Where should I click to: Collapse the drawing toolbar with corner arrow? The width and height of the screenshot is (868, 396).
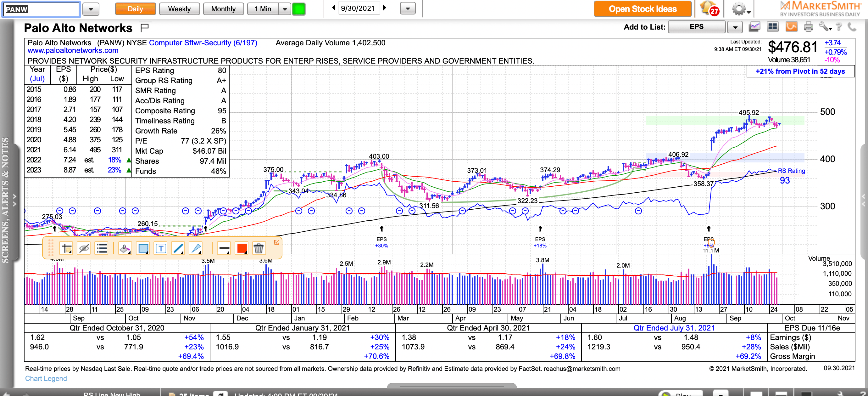[276, 242]
